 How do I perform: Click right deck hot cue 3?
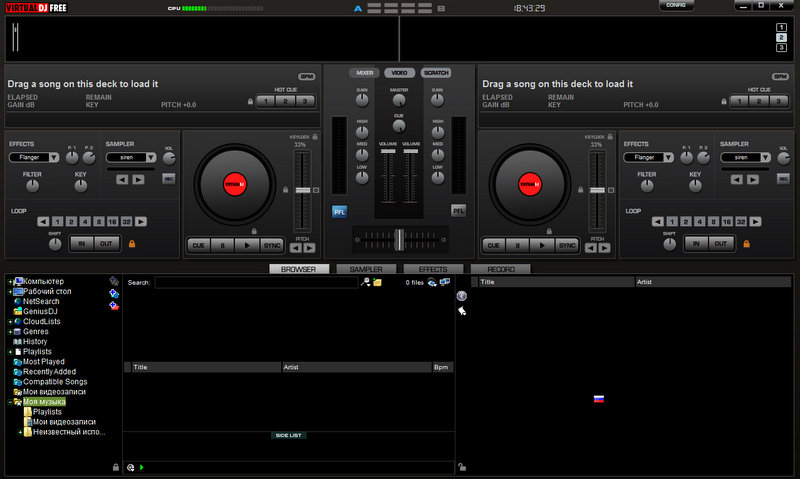point(779,101)
